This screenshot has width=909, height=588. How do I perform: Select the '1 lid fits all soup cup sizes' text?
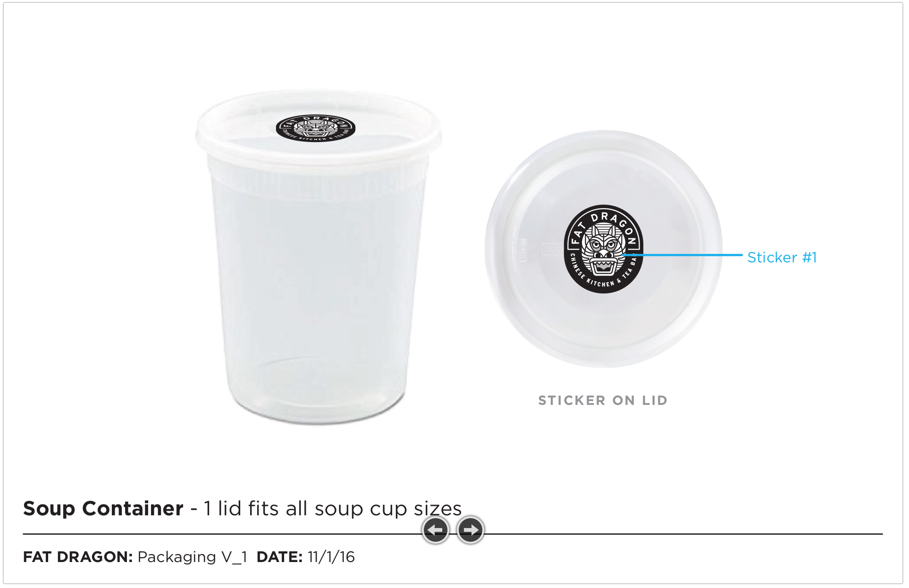pyautogui.click(x=332, y=509)
